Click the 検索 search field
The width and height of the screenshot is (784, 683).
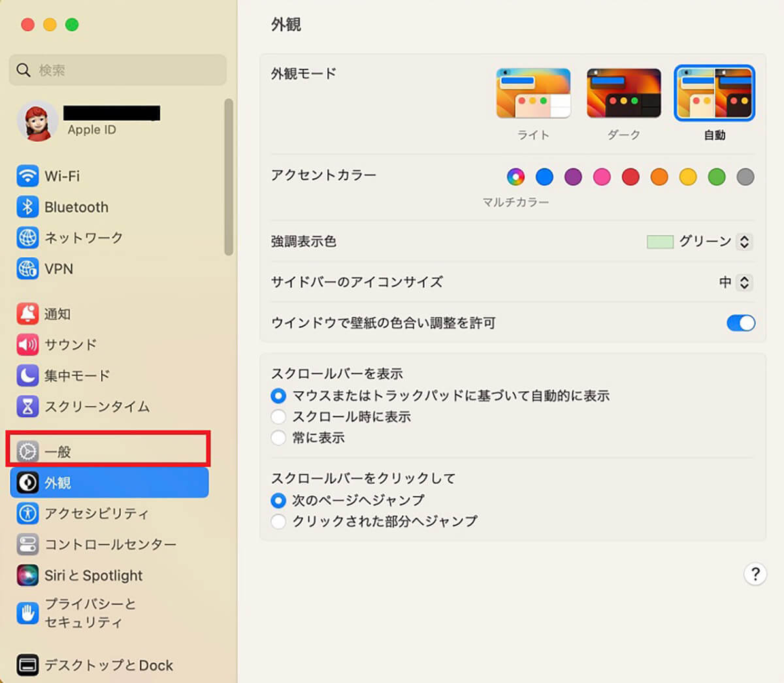tap(118, 70)
